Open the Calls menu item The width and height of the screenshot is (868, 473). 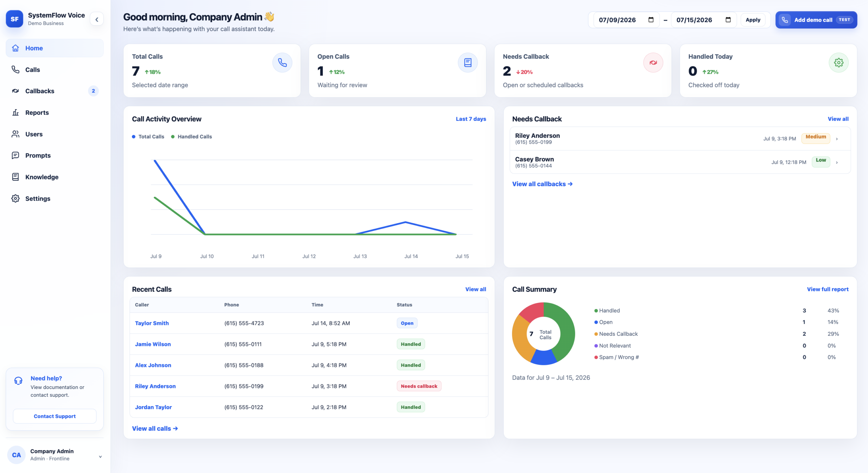point(55,69)
